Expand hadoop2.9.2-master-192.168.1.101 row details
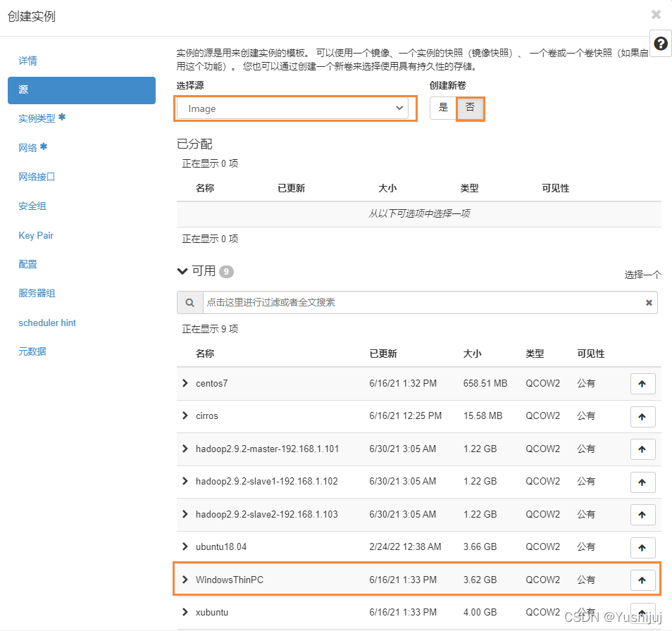This screenshot has height=631, width=672. pyautogui.click(x=185, y=449)
